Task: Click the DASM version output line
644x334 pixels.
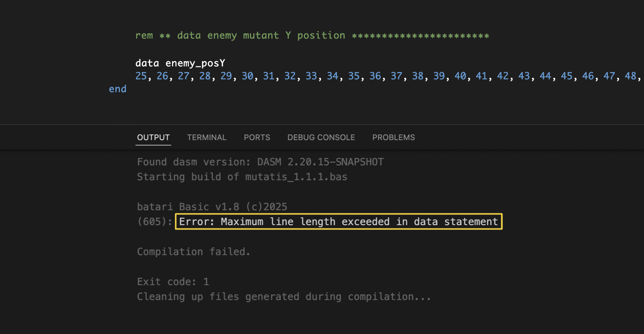Action: (260, 161)
